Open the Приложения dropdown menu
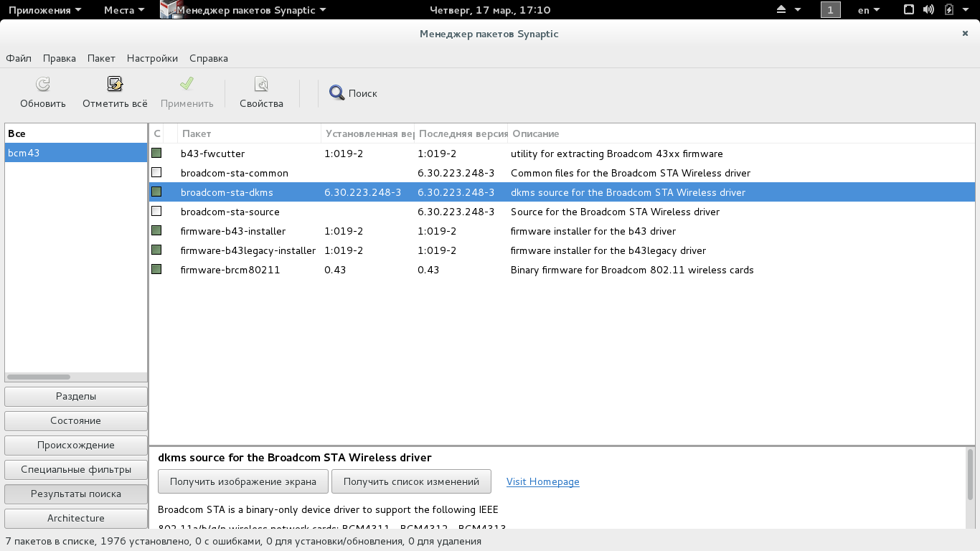The image size is (980, 551). pyautogui.click(x=44, y=10)
